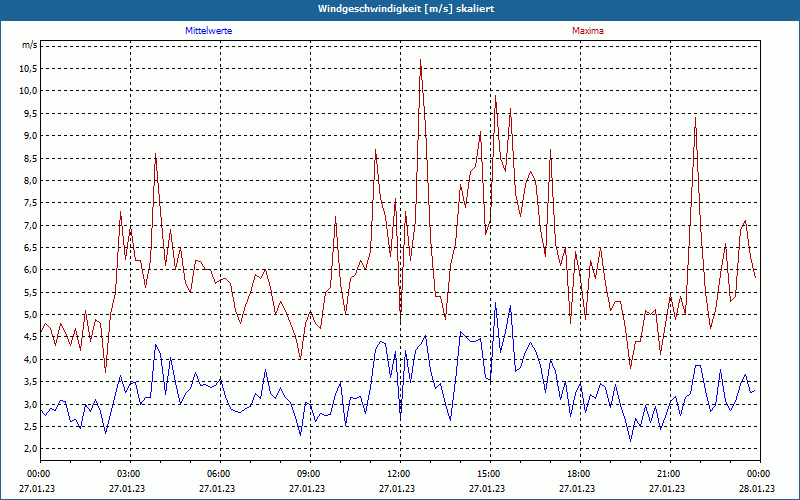
Task: Pick the 15:00 time axis label
Action: [x=488, y=474]
